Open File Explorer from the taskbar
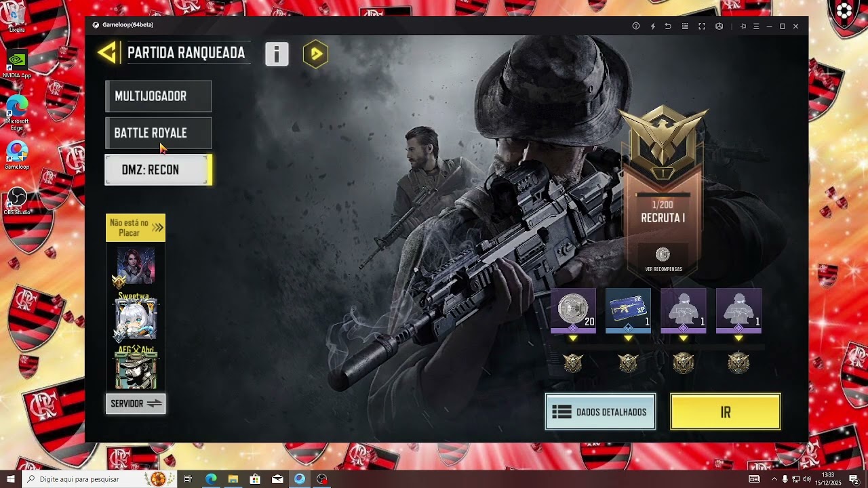The height and width of the screenshot is (488, 868). click(x=233, y=479)
